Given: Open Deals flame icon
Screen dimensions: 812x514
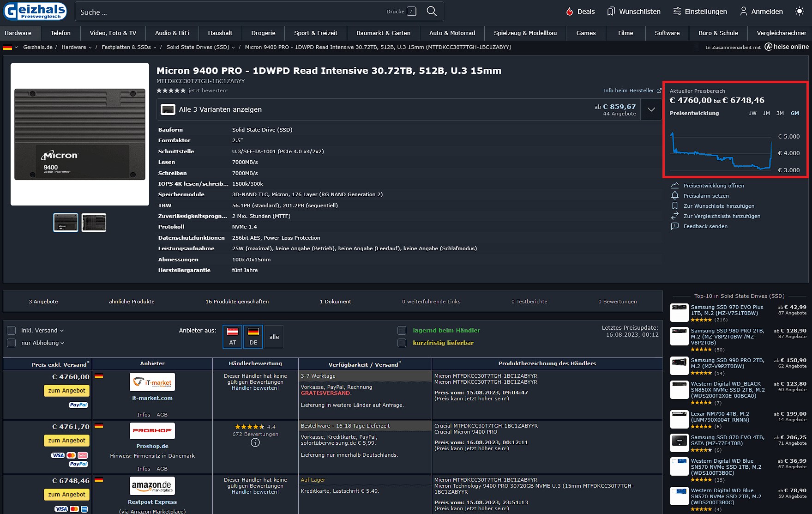Looking at the screenshot, I should pyautogui.click(x=570, y=12).
